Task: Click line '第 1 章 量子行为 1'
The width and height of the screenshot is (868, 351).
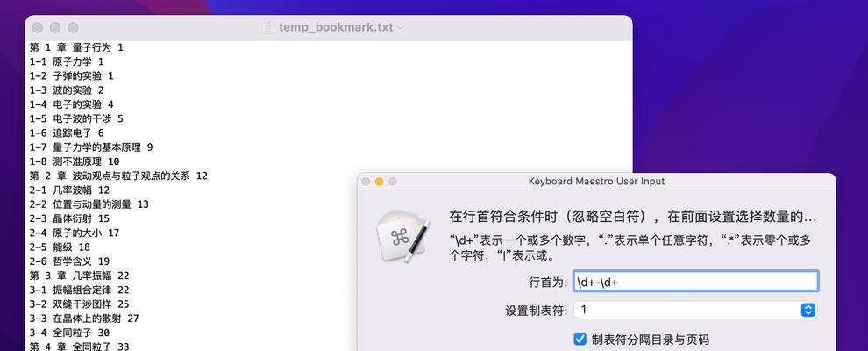Action: tap(76, 47)
